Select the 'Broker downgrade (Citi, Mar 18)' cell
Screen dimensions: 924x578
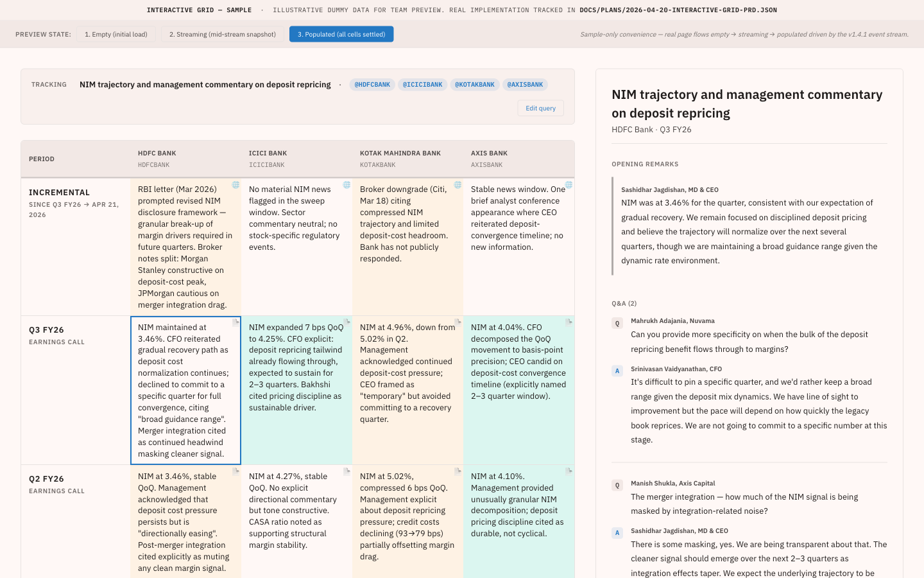coord(407,247)
